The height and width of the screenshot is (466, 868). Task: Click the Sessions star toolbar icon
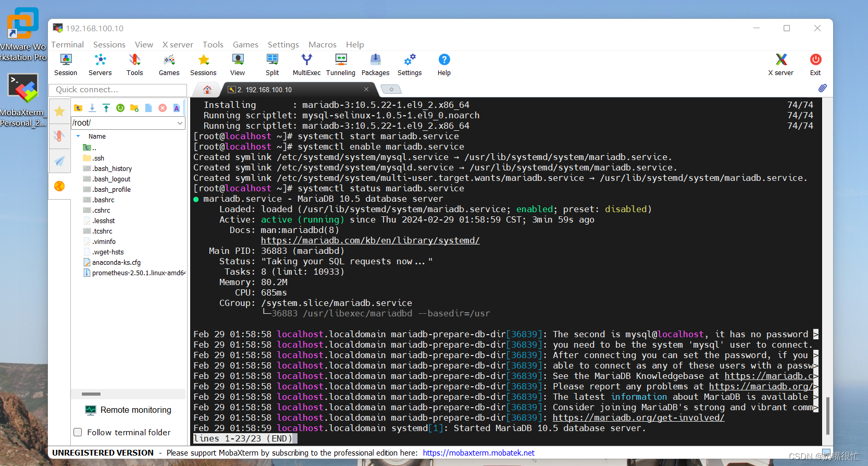pyautogui.click(x=203, y=65)
